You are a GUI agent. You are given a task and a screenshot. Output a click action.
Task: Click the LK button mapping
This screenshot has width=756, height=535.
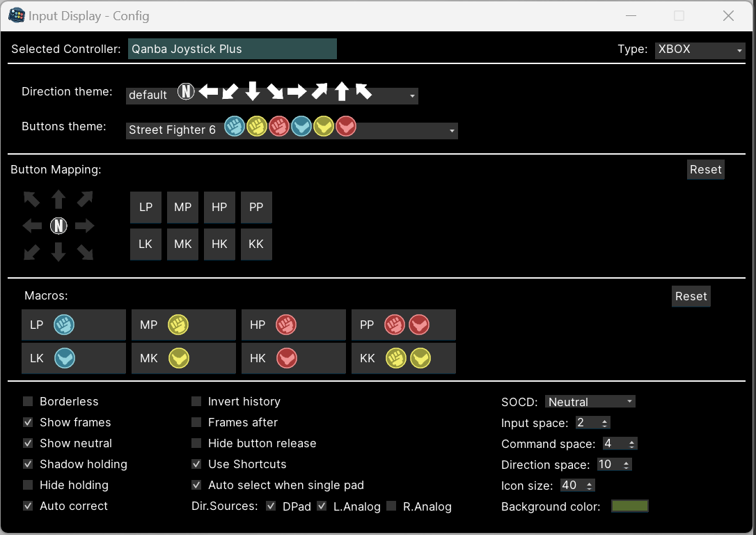(x=145, y=244)
